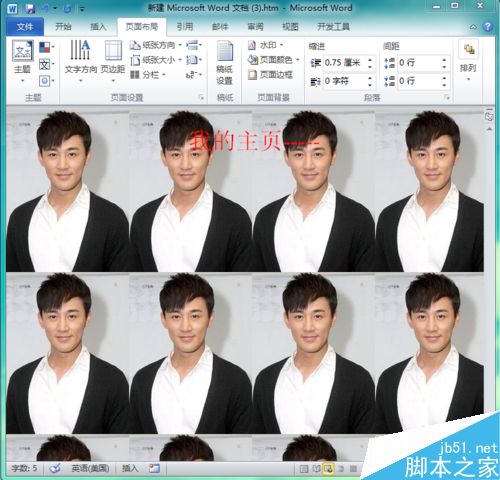The image size is (500, 480).
Task: Switch to the 视图 (View) tab
Action: point(290,27)
